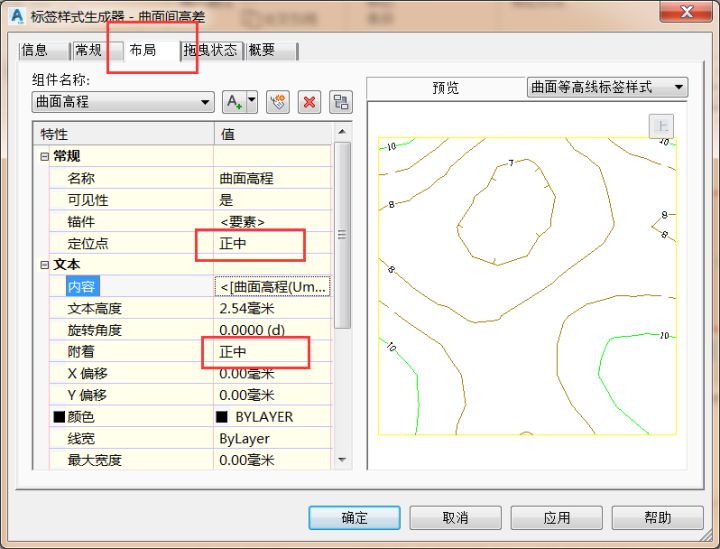This screenshot has height=549, width=720.
Task: Click the property list scrollbar up arrow
Action: coord(342,132)
